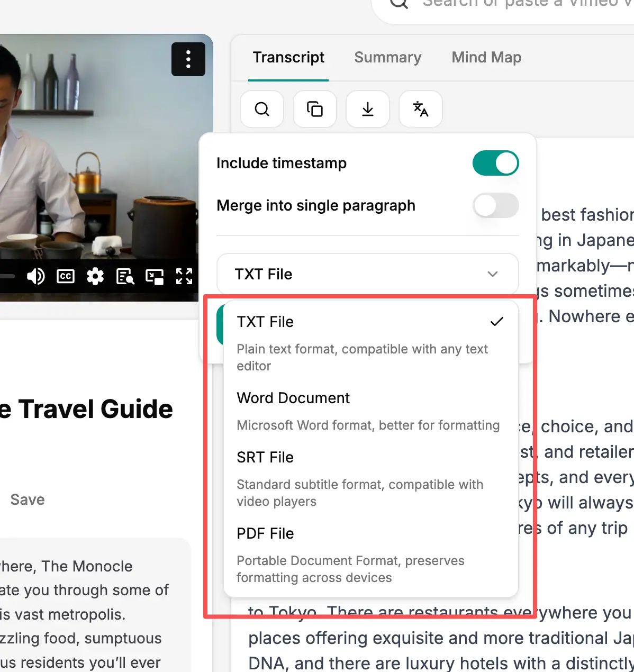The image size is (634, 672).
Task: Enable Merge into single paragraph
Action: [495, 205]
